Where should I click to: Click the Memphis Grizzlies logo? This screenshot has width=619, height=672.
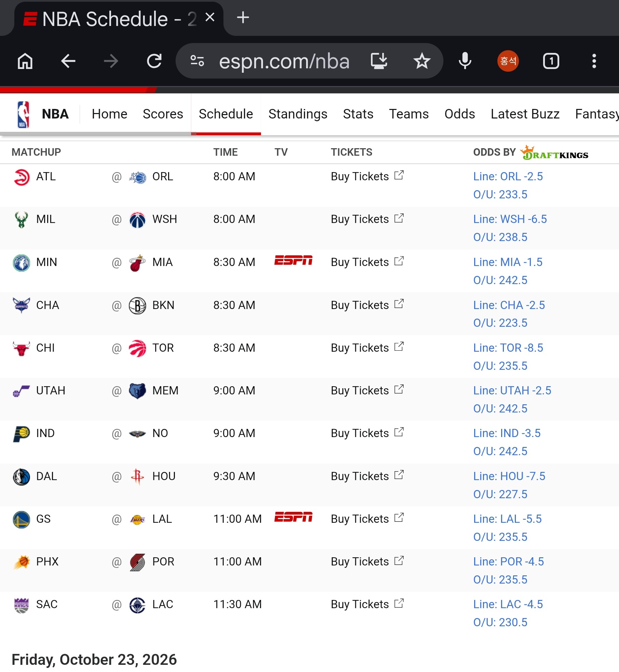coord(137,391)
